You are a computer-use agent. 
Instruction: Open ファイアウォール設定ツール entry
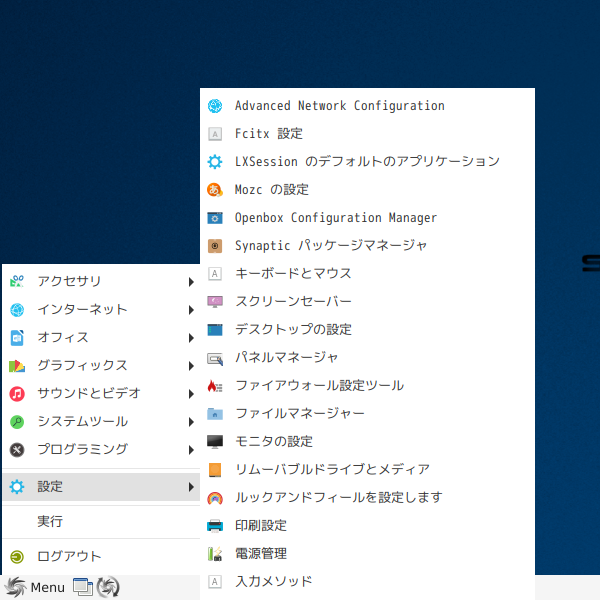click(x=367, y=386)
